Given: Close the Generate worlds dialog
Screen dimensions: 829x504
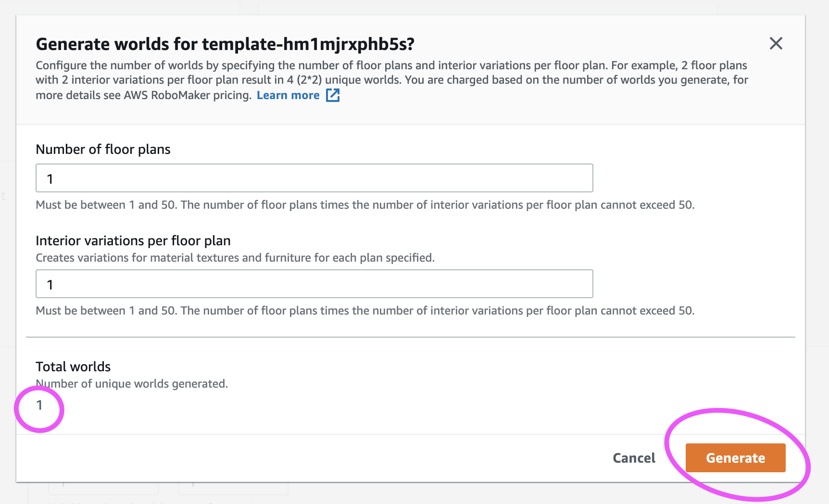Looking at the screenshot, I should click(x=776, y=44).
